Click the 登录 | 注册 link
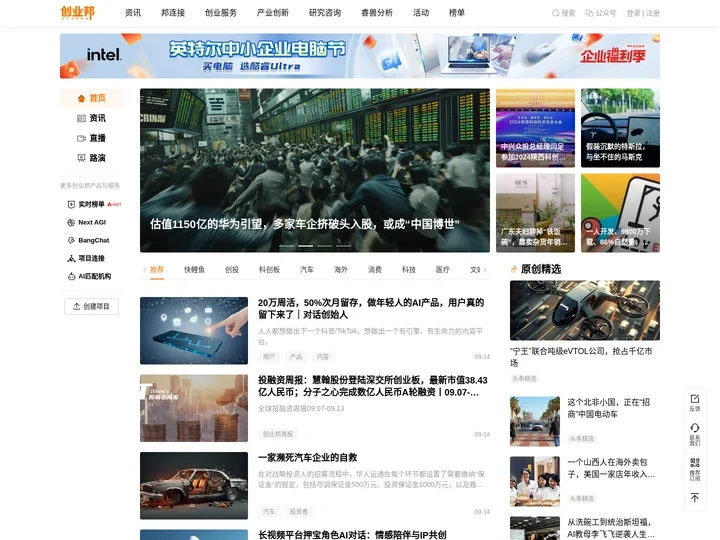The height and width of the screenshot is (540, 720). [643, 13]
